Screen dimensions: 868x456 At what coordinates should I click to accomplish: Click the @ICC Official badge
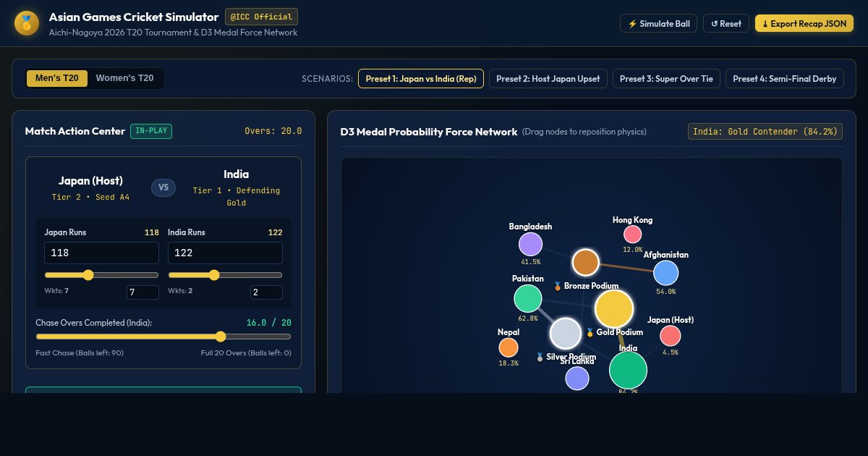point(261,17)
